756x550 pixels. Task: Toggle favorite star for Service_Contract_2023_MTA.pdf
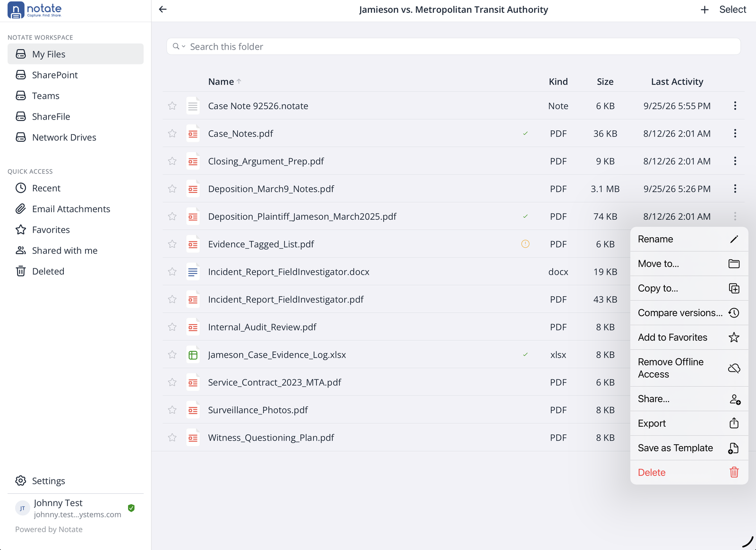point(172,382)
